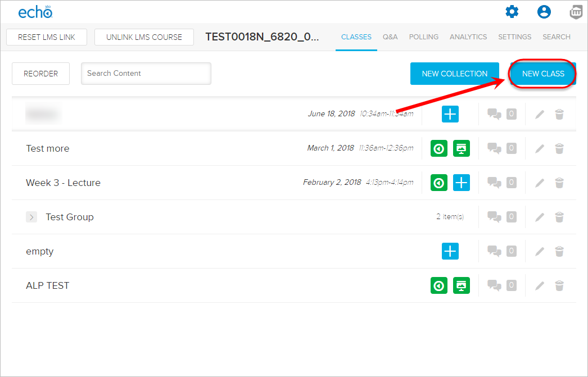
Task: Go to the Polling tab
Action: (x=424, y=37)
